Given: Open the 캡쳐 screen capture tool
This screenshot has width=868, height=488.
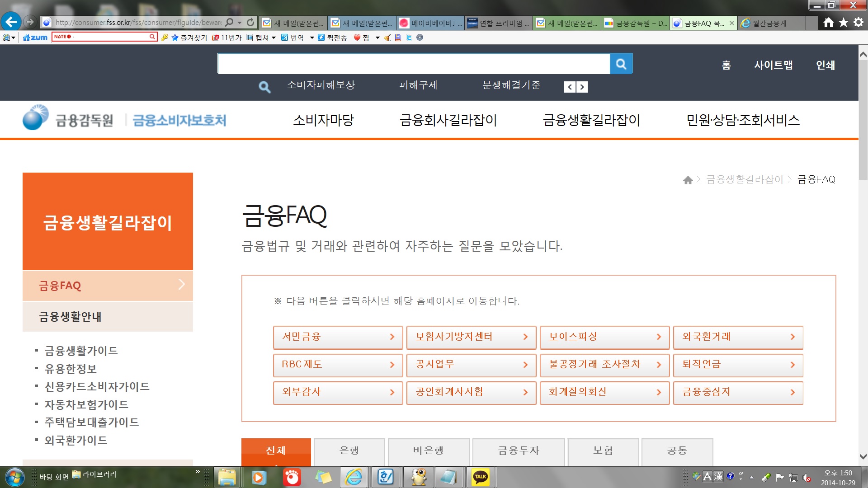Looking at the screenshot, I should tap(262, 38).
